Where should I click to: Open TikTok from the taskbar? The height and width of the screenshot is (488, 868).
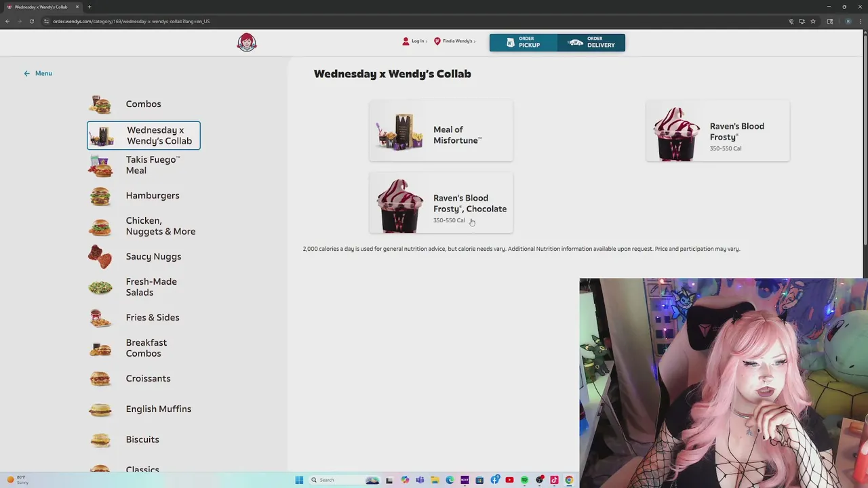pyautogui.click(x=554, y=480)
